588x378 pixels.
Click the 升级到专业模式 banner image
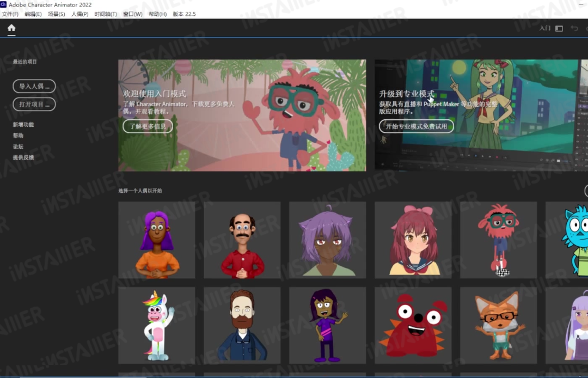coord(481,115)
